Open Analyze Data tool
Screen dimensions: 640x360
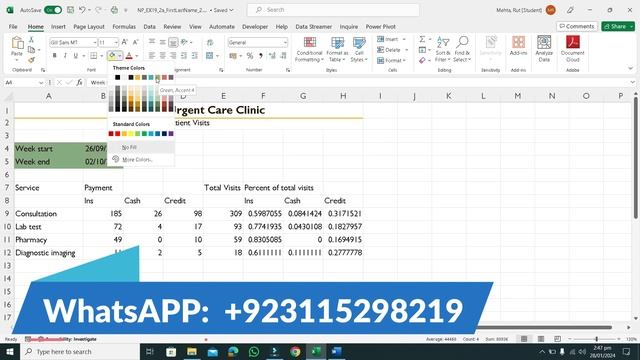(x=544, y=49)
